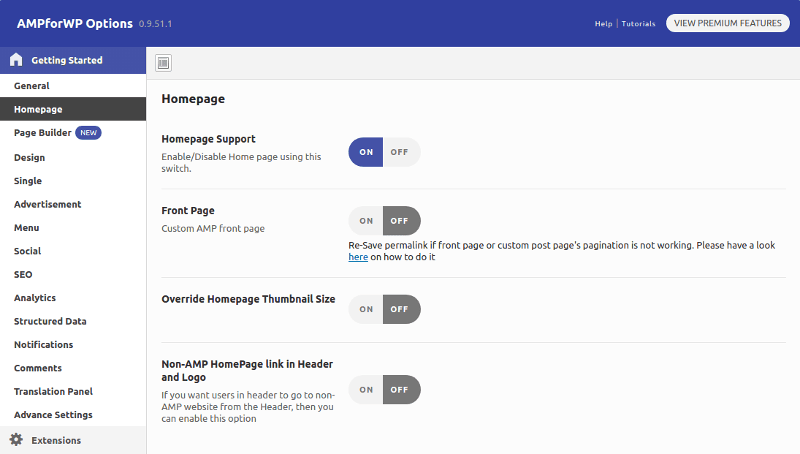Open SEO settings
Viewport: 800px width, 454px height.
pos(73,274)
